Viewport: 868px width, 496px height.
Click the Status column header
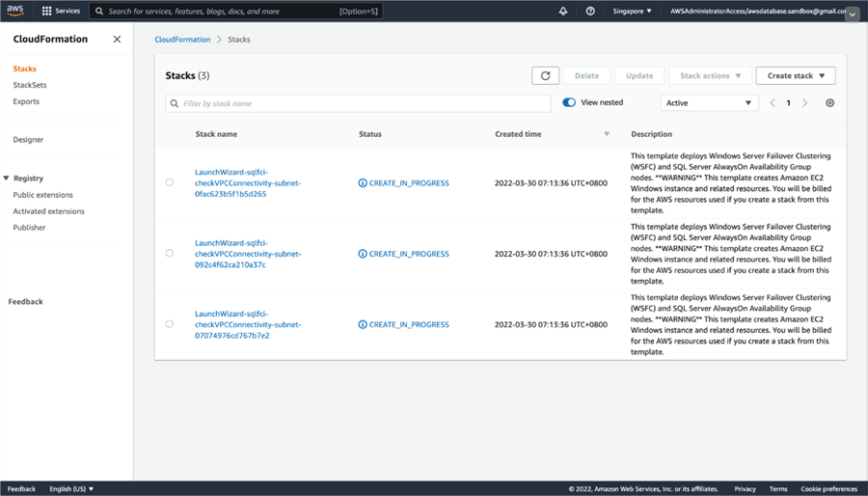[369, 134]
